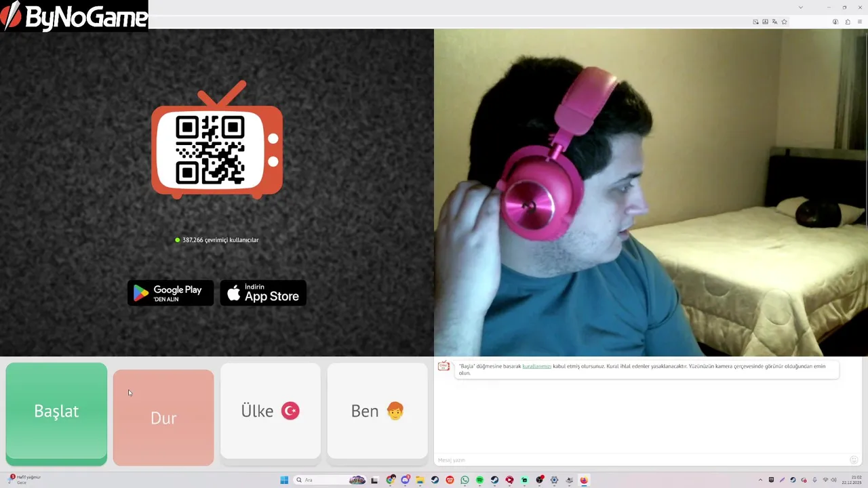Bookmark this page with the star icon
This screenshot has height=488, width=868.
click(785, 22)
